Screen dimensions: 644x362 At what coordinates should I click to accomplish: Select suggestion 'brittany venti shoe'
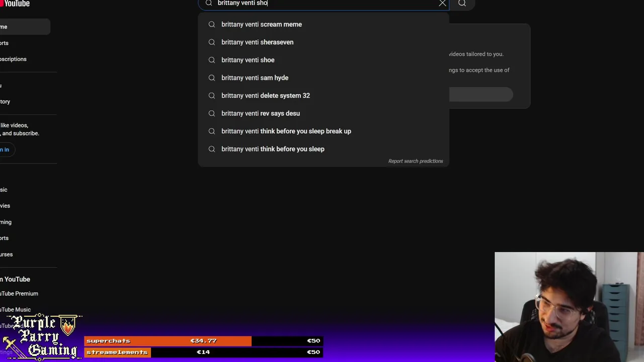click(324, 60)
